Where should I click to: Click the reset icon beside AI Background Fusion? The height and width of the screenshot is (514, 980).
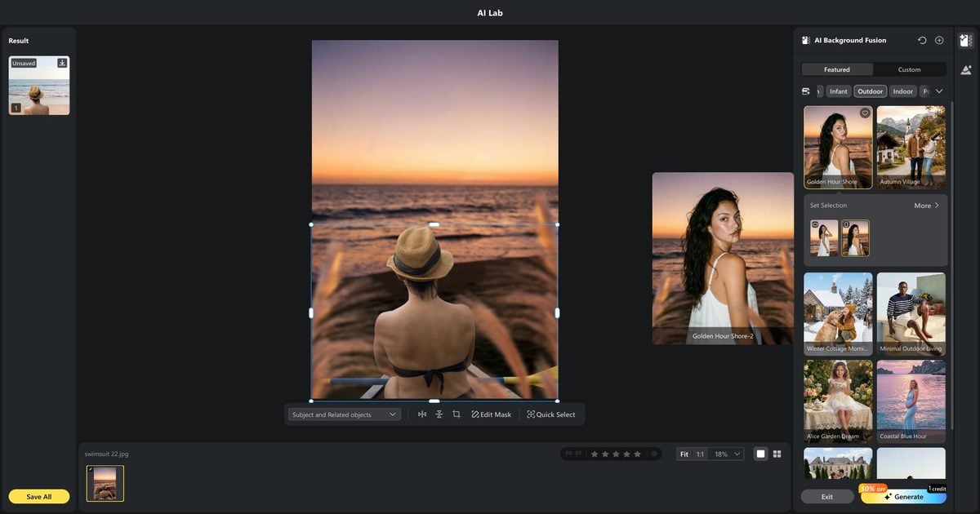pyautogui.click(x=922, y=40)
